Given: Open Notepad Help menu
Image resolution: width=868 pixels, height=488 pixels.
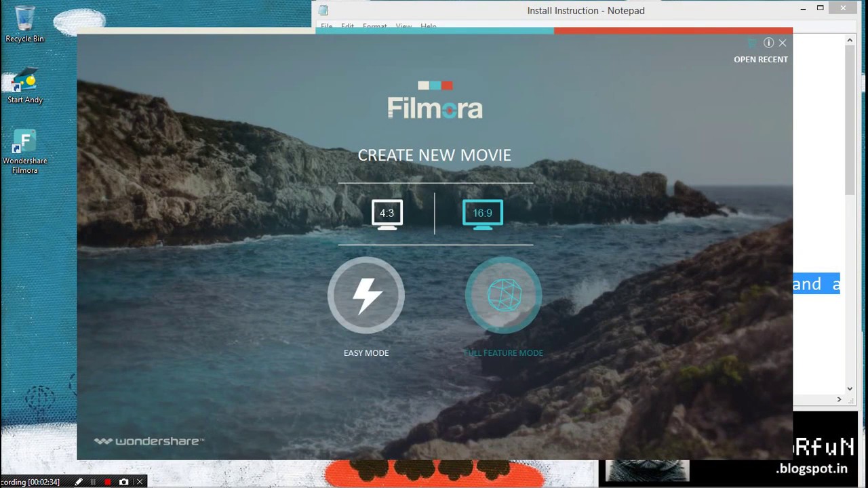Looking at the screenshot, I should coord(429,26).
